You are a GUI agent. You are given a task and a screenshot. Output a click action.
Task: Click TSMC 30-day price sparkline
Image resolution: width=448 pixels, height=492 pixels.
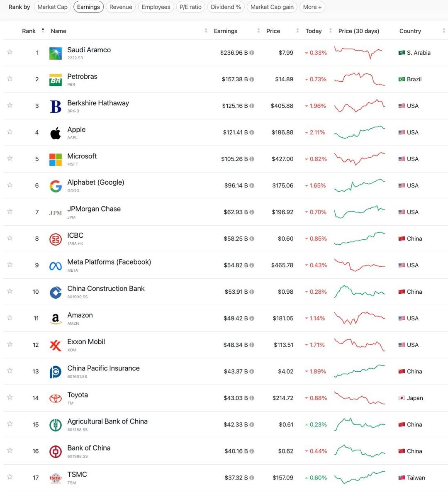coord(359,477)
